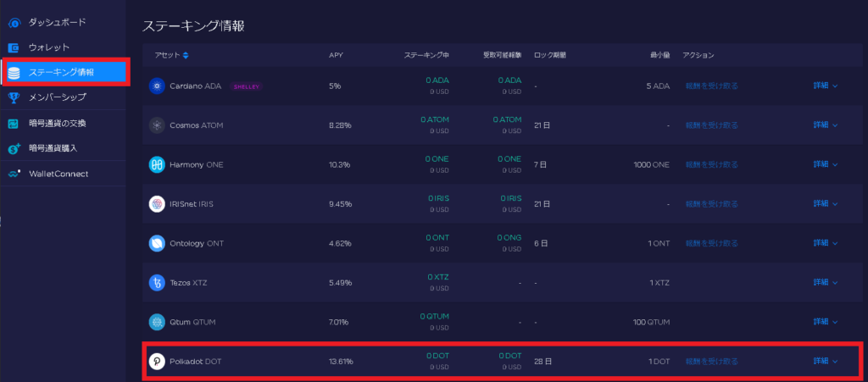868x382 pixels.
Task: Claim rewards link in Harmony ONE row
Action: (711, 164)
